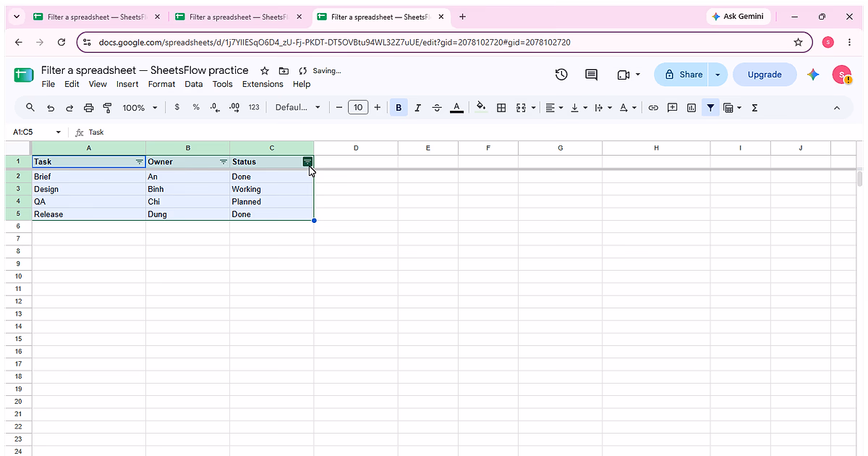
Task: Show all comments icon
Action: (x=591, y=75)
